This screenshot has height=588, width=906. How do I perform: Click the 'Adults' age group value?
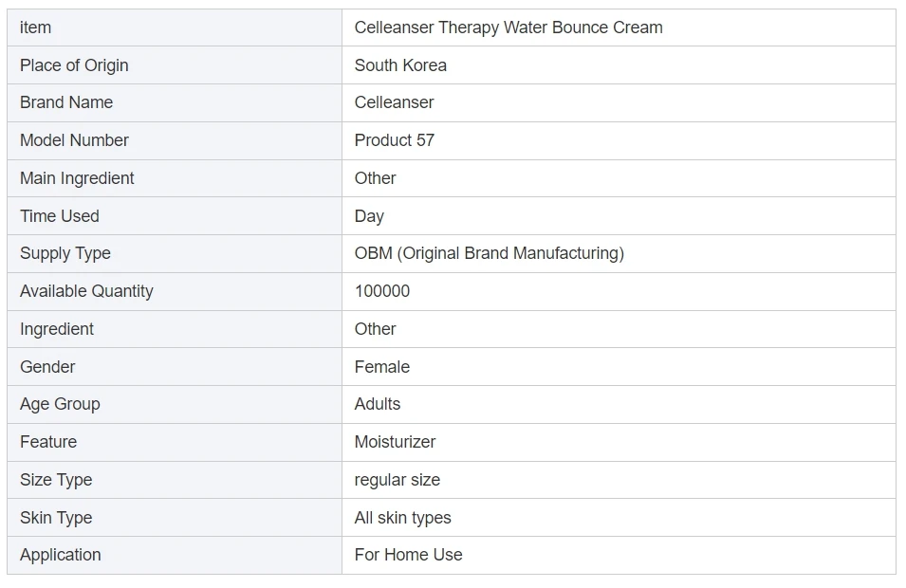click(378, 404)
